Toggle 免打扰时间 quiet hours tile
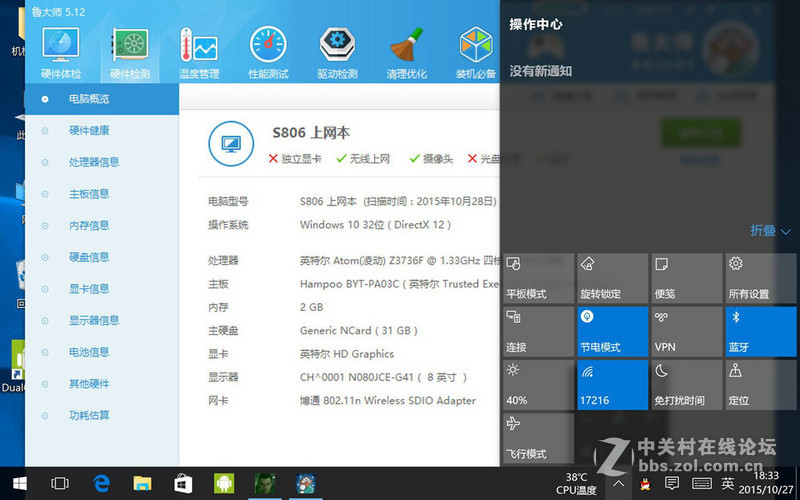Image resolution: width=800 pixels, height=500 pixels. [x=686, y=385]
